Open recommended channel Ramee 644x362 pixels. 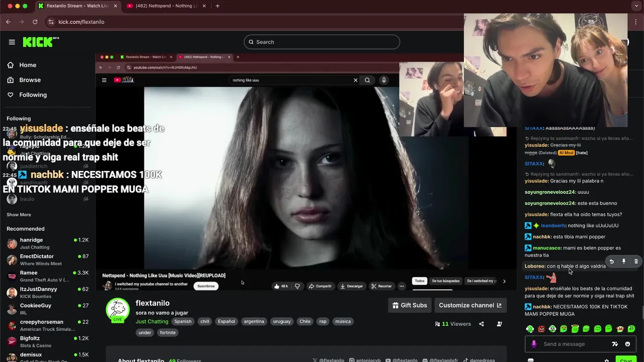[x=48, y=276]
